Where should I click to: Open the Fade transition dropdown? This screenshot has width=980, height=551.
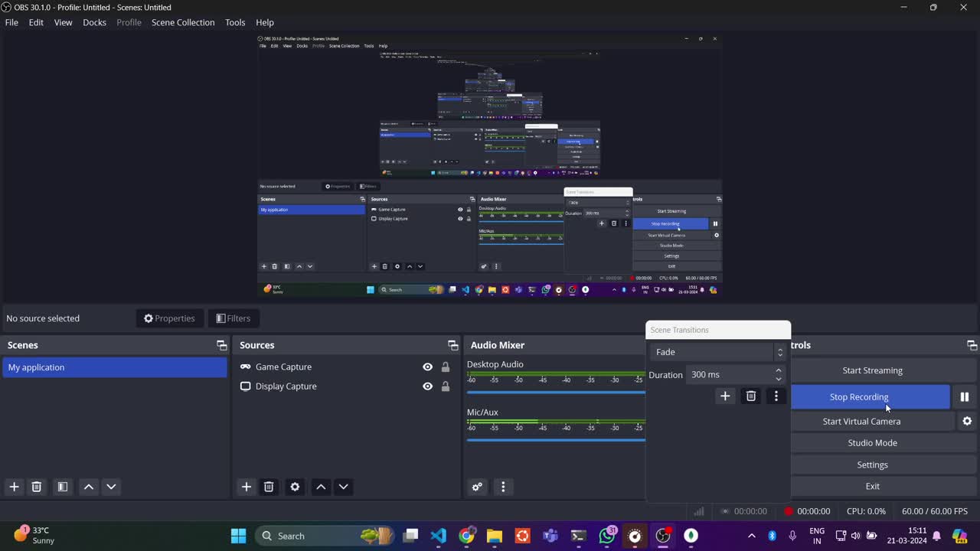pos(717,352)
